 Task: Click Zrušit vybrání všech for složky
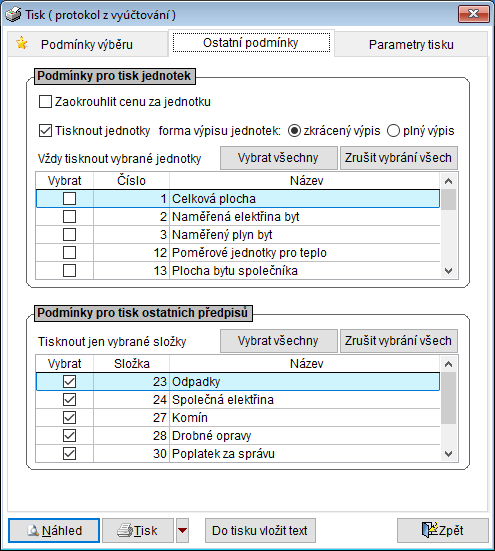[x=398, y=341]
